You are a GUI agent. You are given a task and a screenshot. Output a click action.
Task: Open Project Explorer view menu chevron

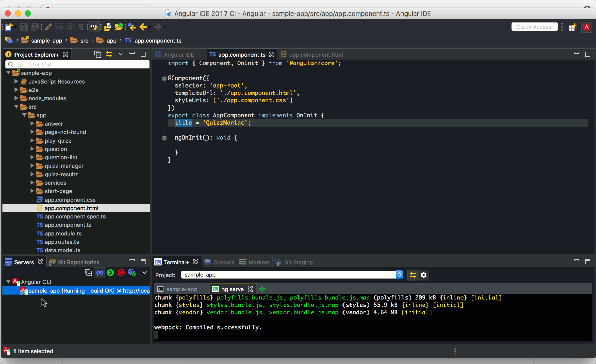click(x=121, y=54)
